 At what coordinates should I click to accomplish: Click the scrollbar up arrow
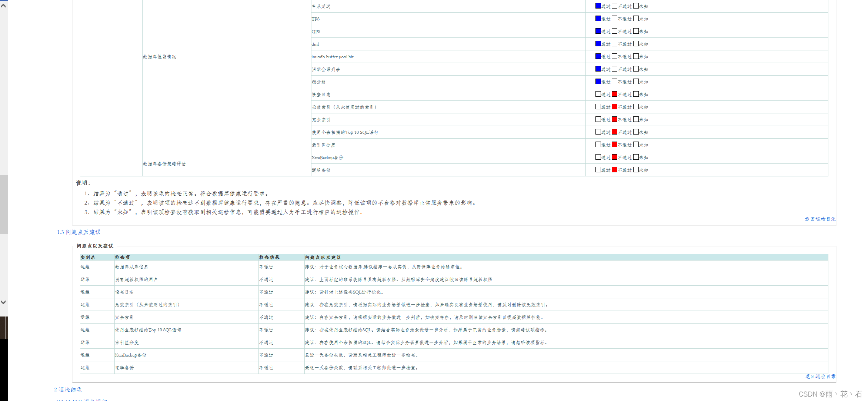tap(3, 6)
